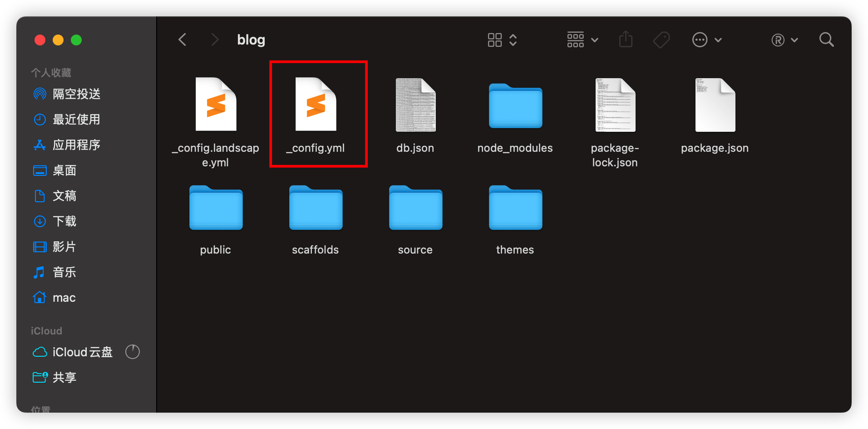Screen dimensions: 868x429
Task: Switch view mode with icon view selector
Action: pos(502,40)
